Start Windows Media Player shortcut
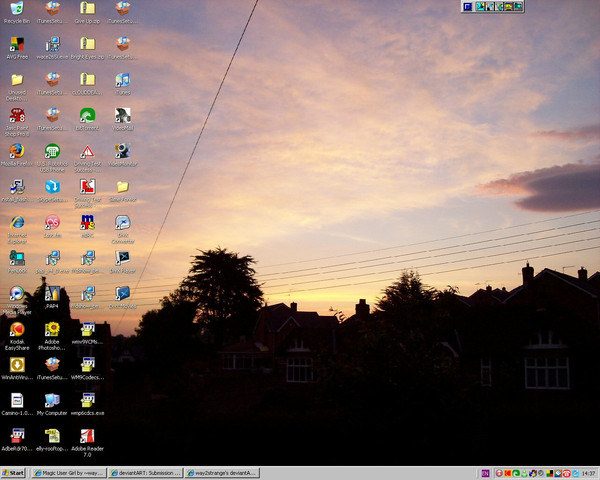Screen dimensions: 600x480 (17, 295)
